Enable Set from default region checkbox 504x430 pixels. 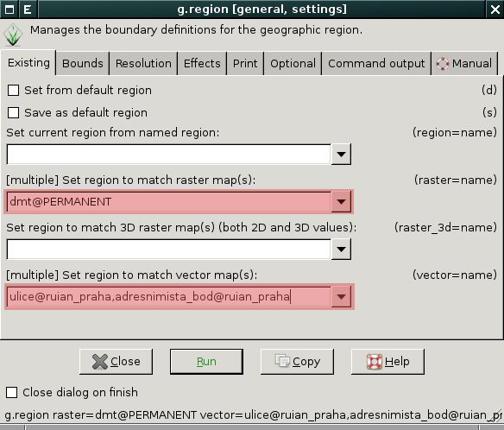click(x=13, y=91)
